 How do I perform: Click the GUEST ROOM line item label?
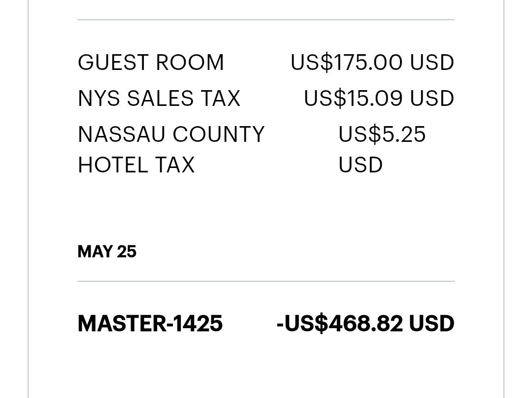point(151,63)
